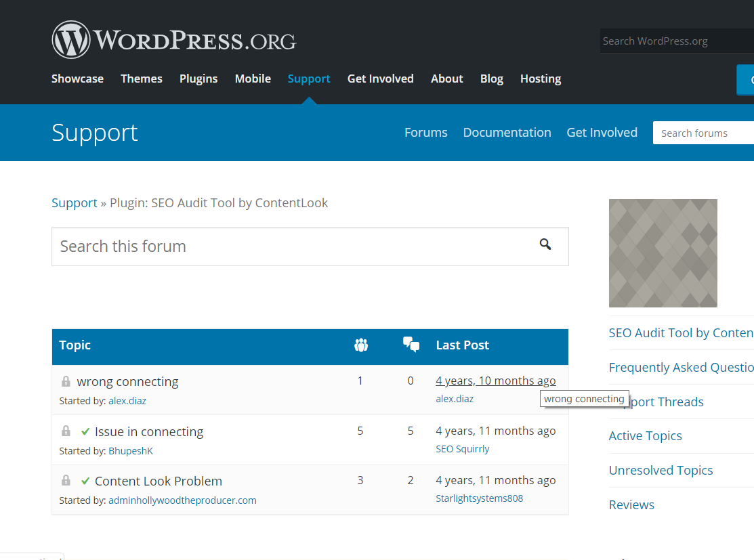Click resolved checkmark next to Content Look Problem
The width and height of the screenshot is (754, 560).
[x=85, y=481]
